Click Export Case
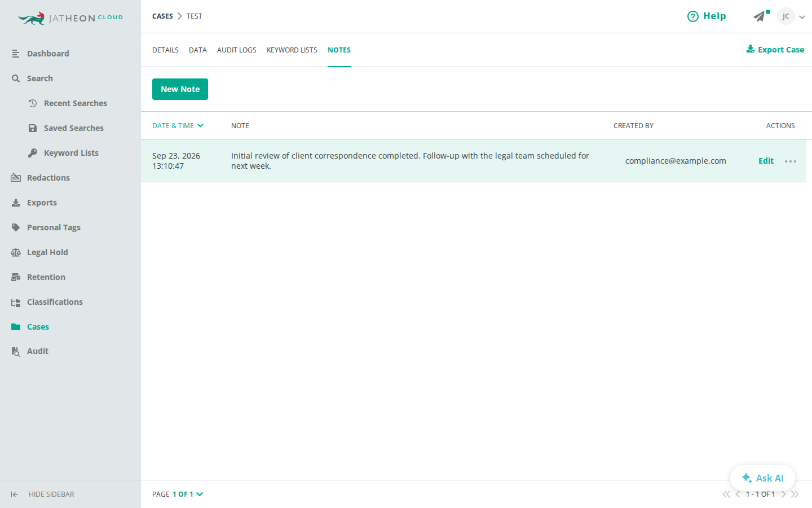 (775, 50)
